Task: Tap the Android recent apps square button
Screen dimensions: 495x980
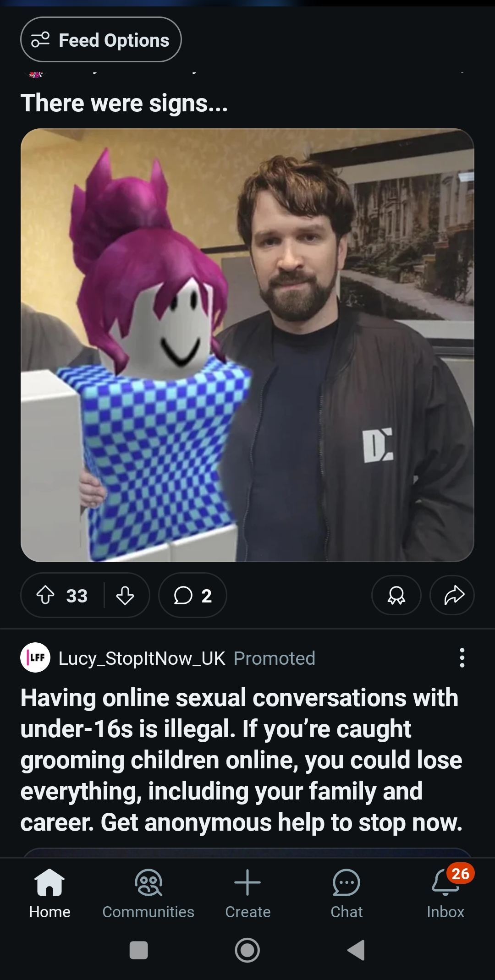Action: pos(139,950)
